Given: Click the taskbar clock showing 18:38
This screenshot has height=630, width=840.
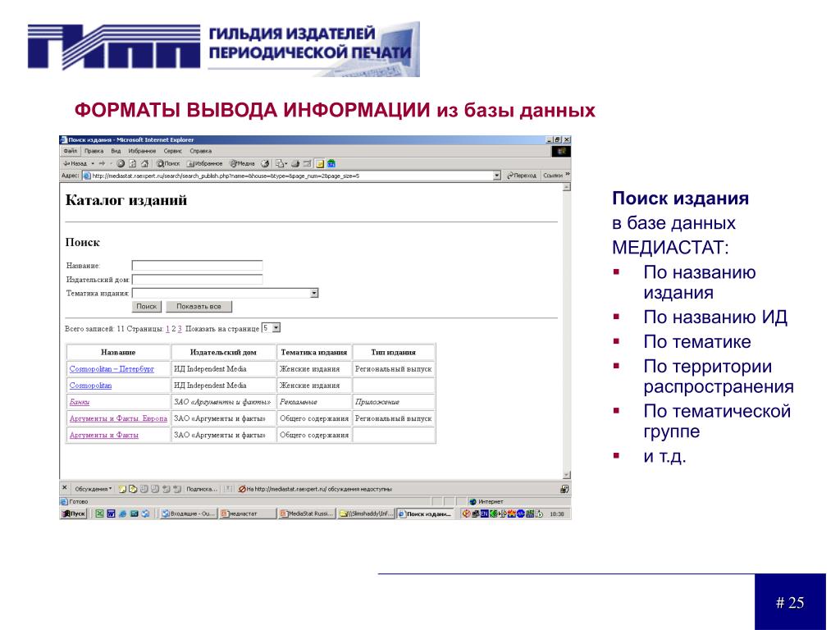Looking at the screenshot, I should click(x=557, y=514).
